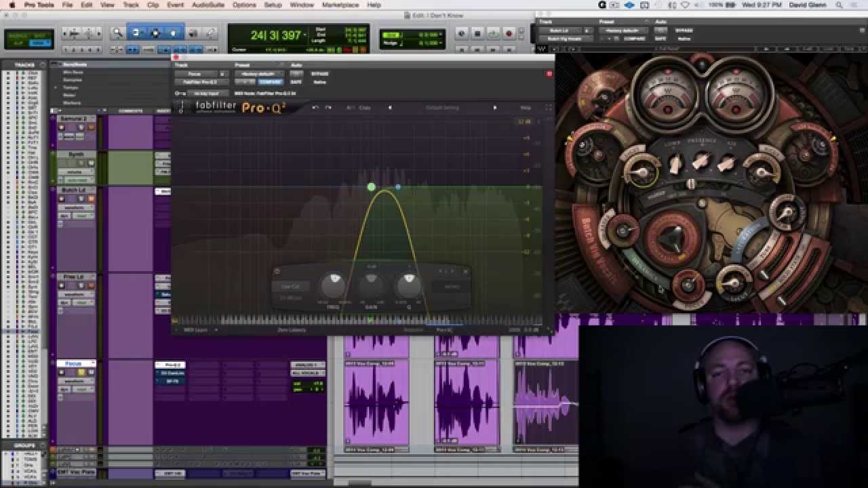This screenshot has height=488, width=868.
Task: Select the Selector tool in edit toolbar
Action: 155,33
